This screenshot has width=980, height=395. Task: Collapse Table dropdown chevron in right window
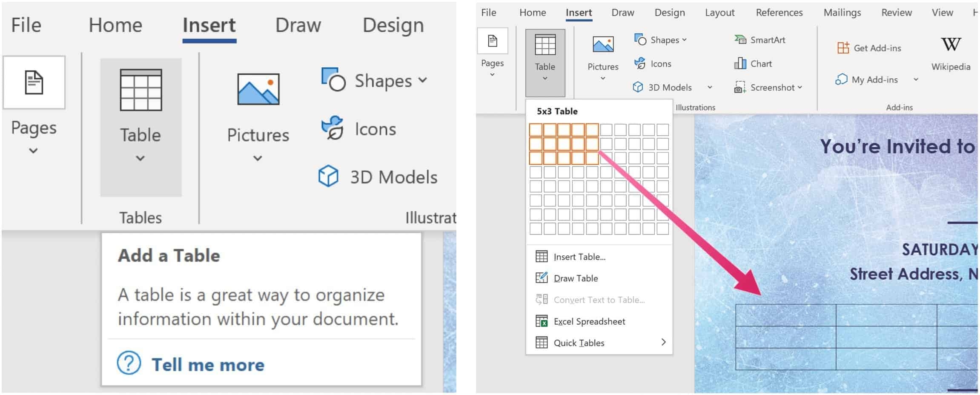tap(545, 78)
